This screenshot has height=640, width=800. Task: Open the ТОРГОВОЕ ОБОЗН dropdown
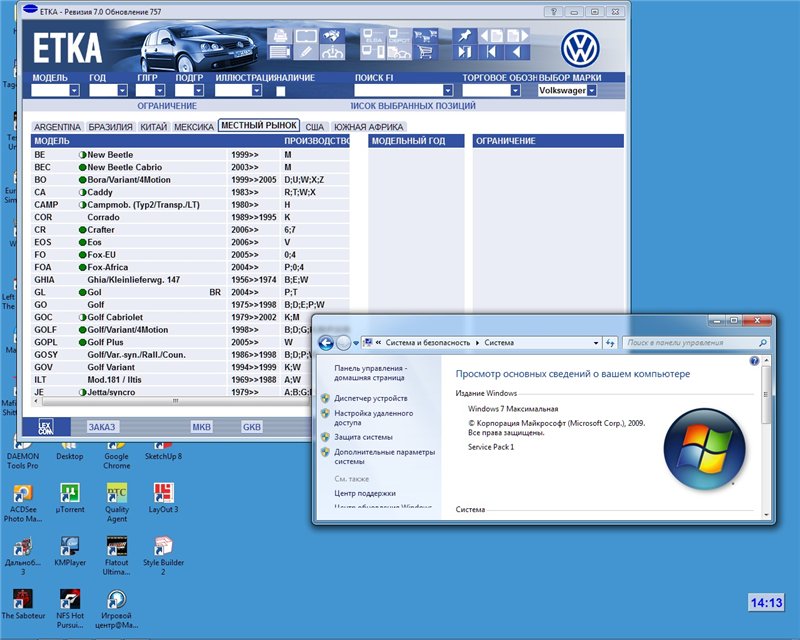515,90
